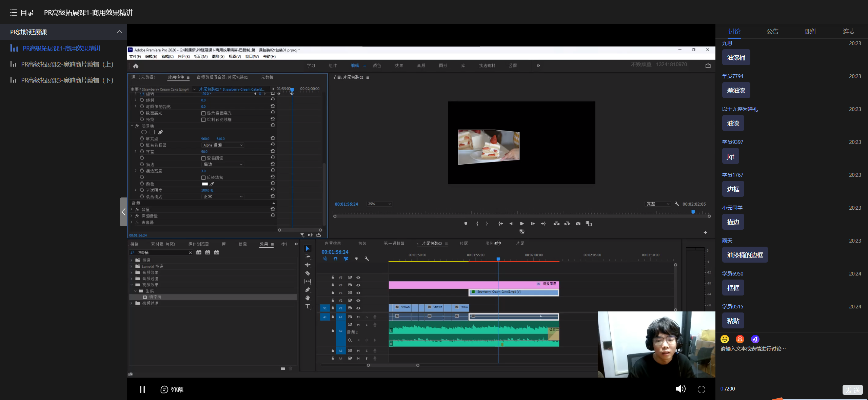The width and height of the screenshot is (868, 400).
Task: Open the 25% zoom level dropdown
Action: [379, 204]
